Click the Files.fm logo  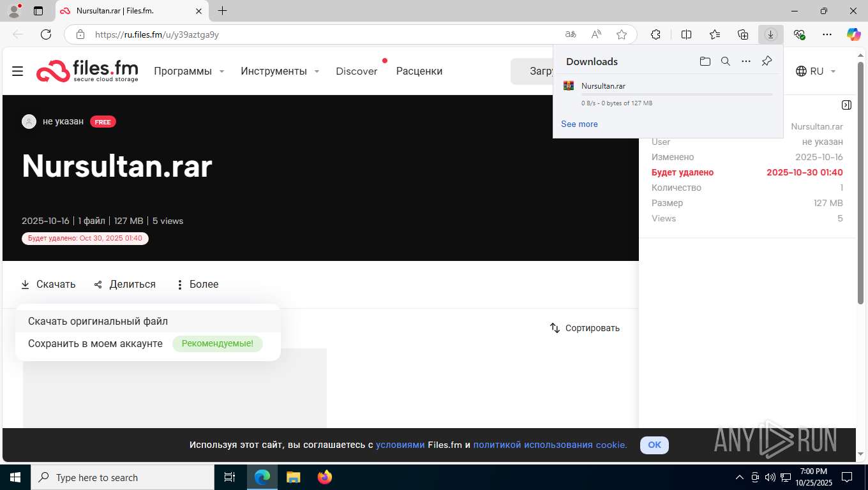tap(87, 71)
